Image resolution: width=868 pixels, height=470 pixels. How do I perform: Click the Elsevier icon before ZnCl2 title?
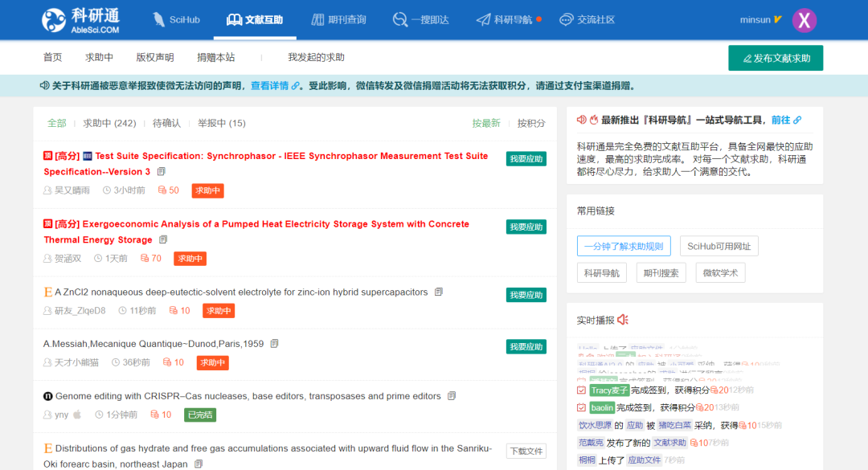click(48, 292)
